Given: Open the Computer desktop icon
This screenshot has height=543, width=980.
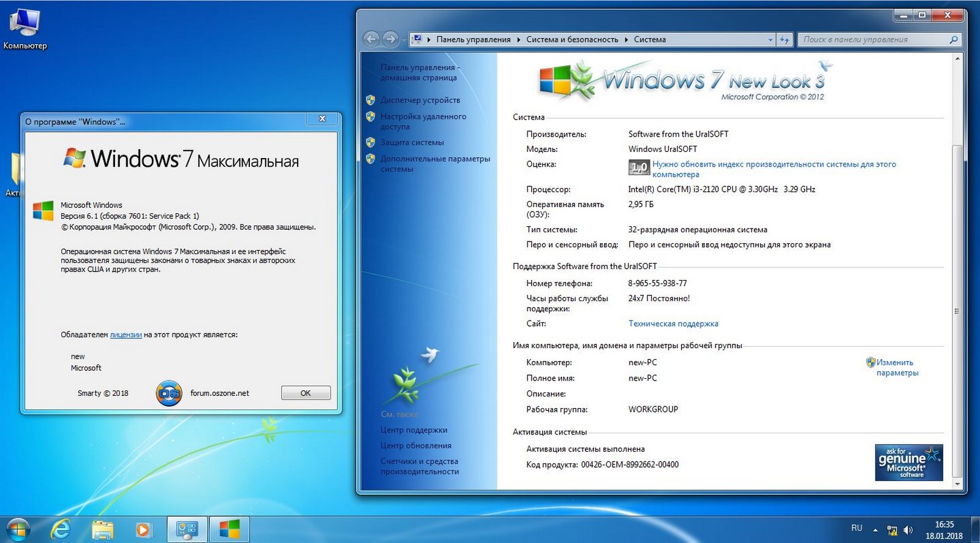Looking at the screenshot, I should point(24,29).
